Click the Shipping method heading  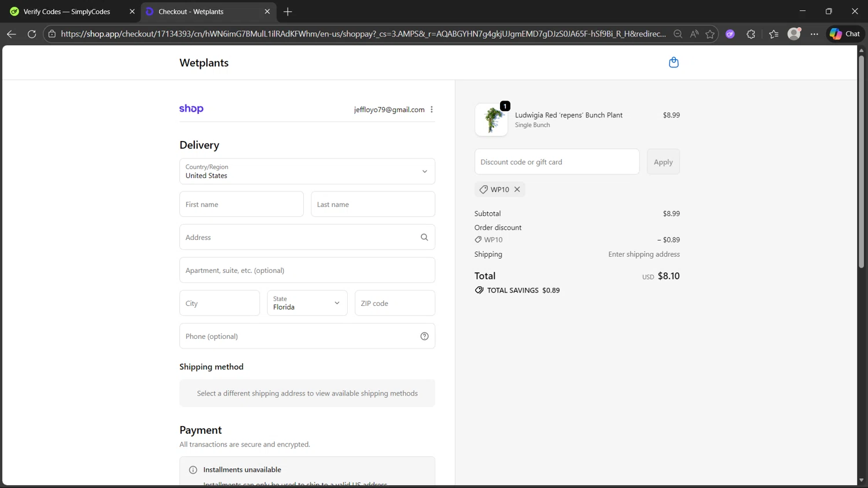coord(211,367)
